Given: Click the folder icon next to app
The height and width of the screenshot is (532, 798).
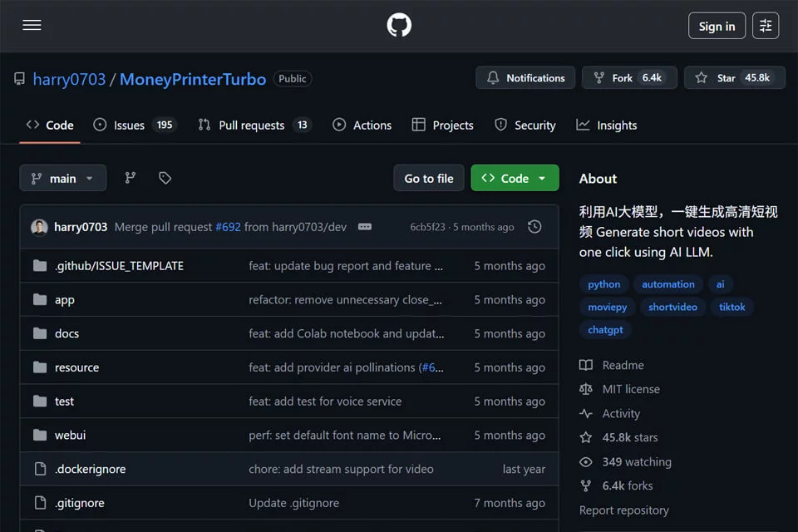Looking at the screenshot, I should point(40,300).
